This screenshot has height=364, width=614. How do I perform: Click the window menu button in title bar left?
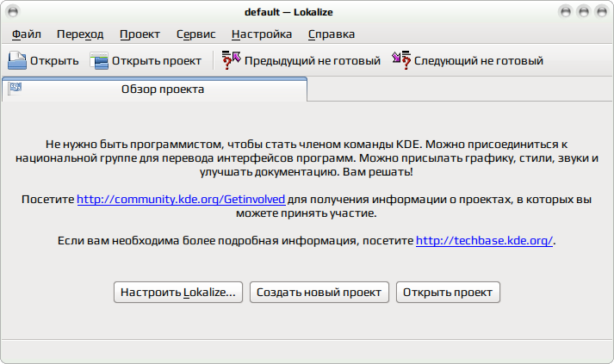click(13, 12)
